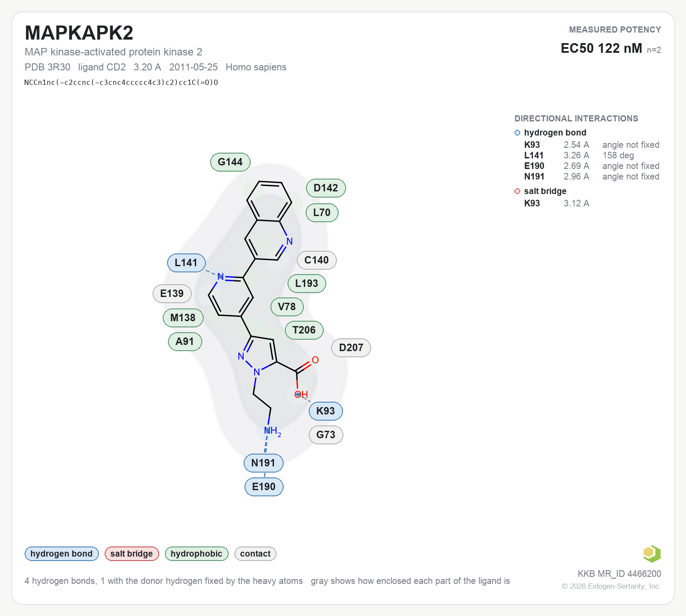Click ligand CD2 text
This screenshot has width=686, height=616.
[x=102, y=67]
